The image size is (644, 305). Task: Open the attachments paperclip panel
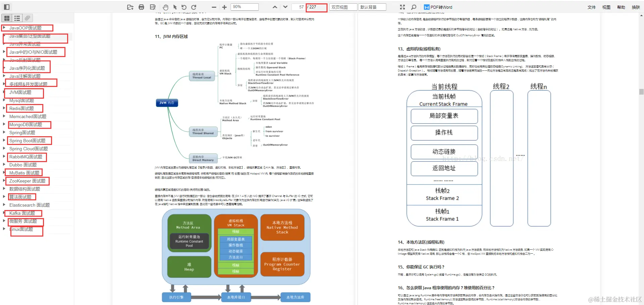click(28, 18)
